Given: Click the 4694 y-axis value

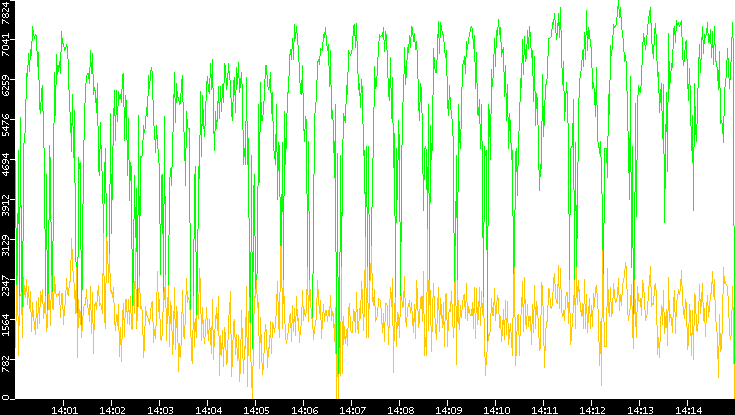Looking at the screenshot, I should click(x=5, y=164).
